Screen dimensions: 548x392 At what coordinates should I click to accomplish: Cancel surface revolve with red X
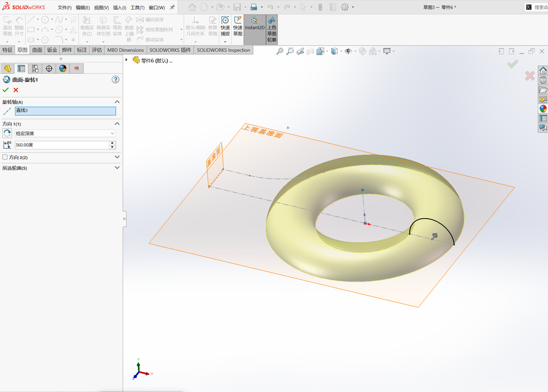click(16, 90)
